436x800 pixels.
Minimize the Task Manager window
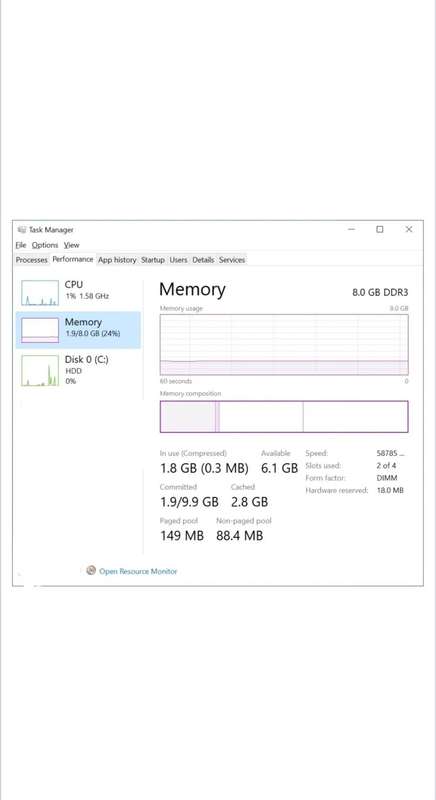tap(351, 230)
